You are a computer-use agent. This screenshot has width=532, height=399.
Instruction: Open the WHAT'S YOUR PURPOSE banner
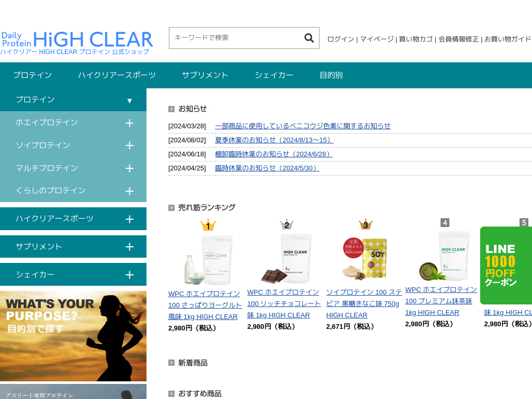(73, 336)
